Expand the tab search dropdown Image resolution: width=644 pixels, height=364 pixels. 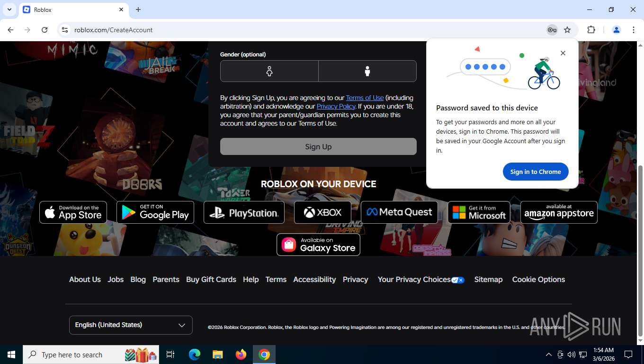(x=9, y=9)
